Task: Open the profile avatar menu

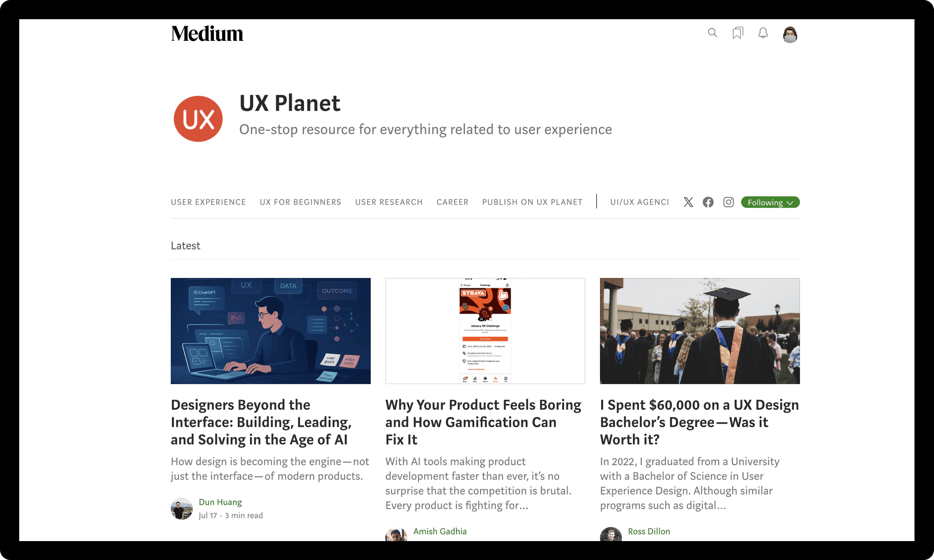Action: pyautogui.click(x=790, y=34)
